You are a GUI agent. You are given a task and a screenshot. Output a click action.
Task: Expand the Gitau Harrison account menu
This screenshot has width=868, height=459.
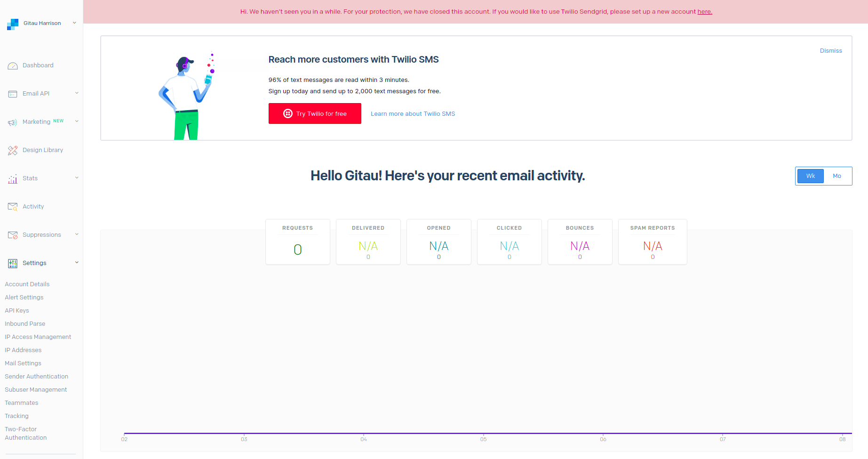[74, 23]
